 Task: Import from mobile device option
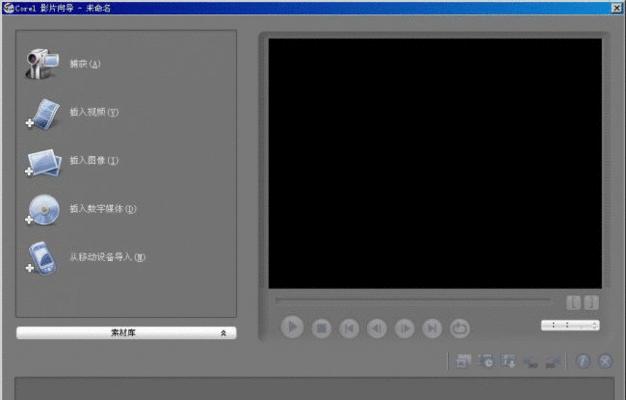click(107, 257)
